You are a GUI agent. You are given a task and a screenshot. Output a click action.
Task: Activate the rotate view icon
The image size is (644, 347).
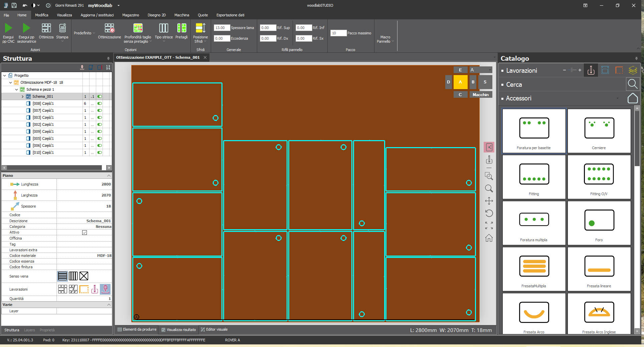489,213
